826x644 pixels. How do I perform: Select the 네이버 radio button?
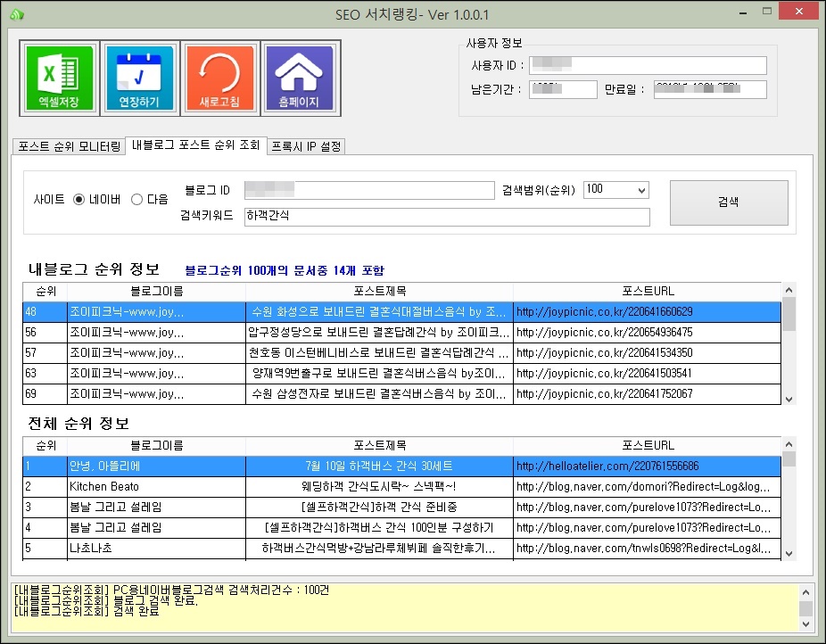(x=79, y=200)
